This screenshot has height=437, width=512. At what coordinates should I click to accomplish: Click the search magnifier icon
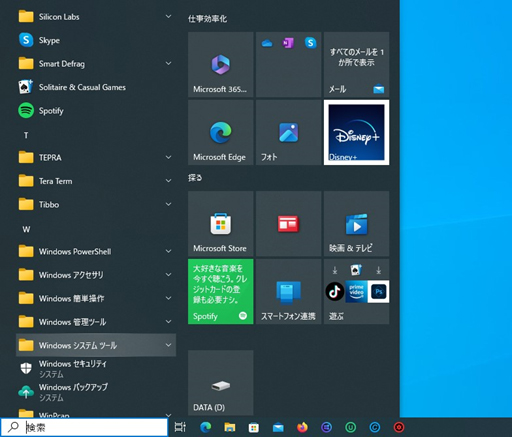(x=13, y=427)
